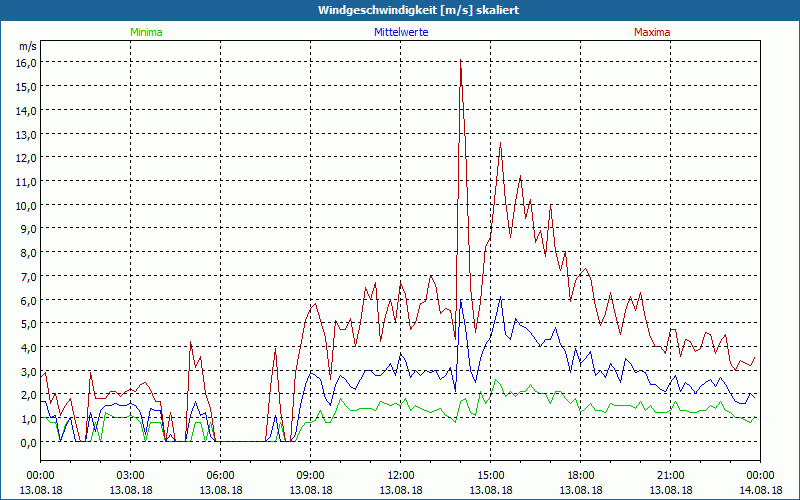Click the 14,0 y-axis value
The width and height of the screenshot is (800, 500).
(27, 111)
